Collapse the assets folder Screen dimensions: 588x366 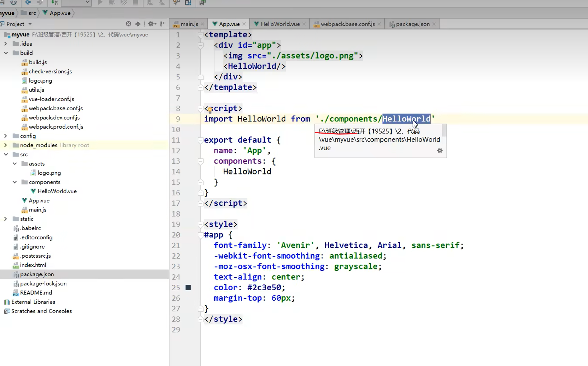tap(15, 163)
